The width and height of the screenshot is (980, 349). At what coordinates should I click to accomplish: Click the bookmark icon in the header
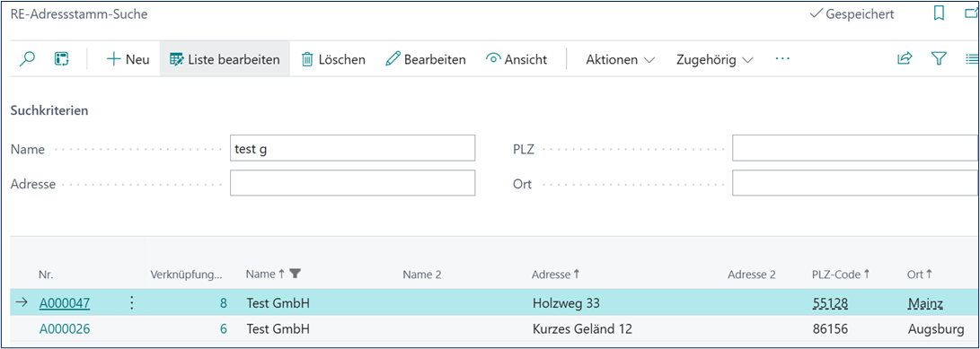939,13
